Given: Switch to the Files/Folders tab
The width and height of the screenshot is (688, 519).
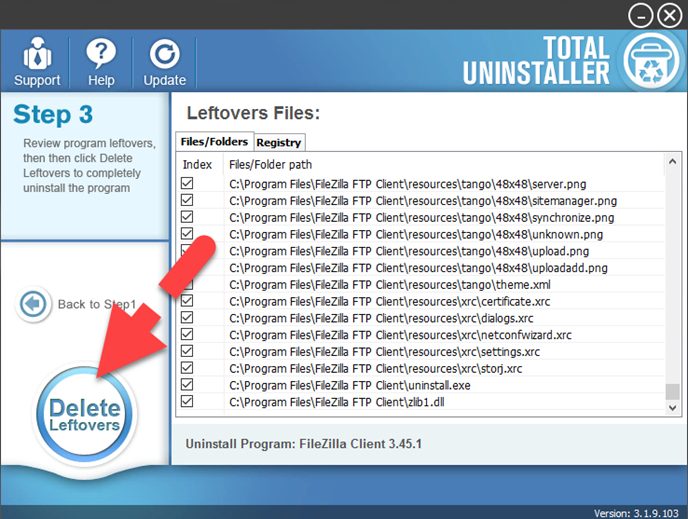Looking at the screenshot, I should pos(214,142).
